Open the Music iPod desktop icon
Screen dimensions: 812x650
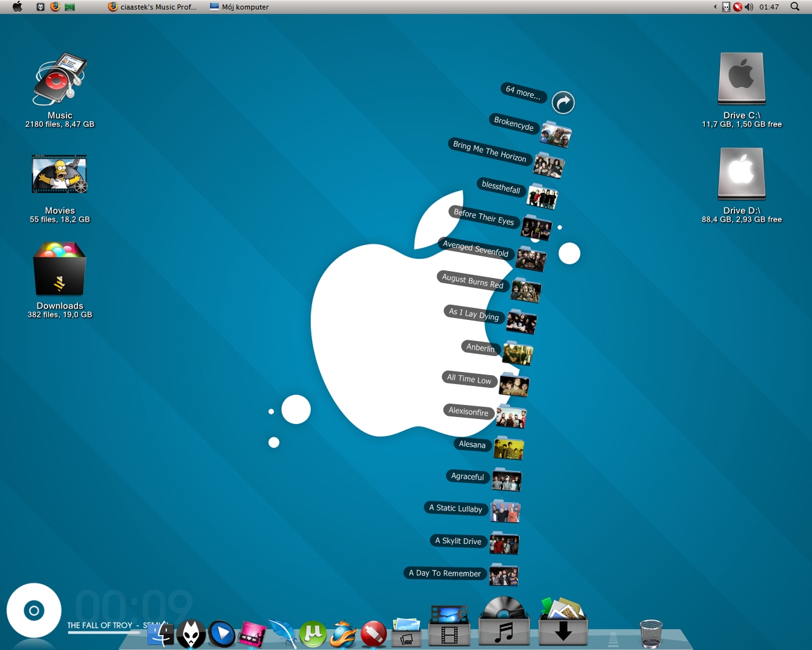60,79
